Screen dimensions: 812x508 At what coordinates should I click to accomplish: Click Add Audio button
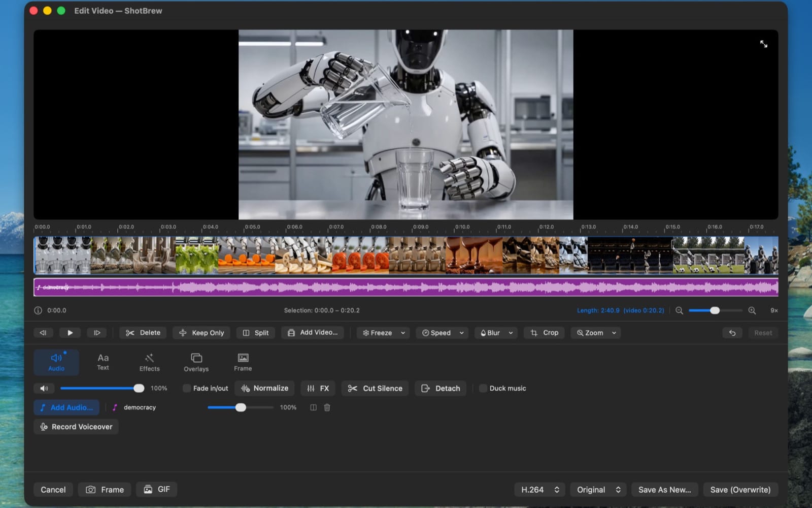pyautogui.click(x=66, y=407)
